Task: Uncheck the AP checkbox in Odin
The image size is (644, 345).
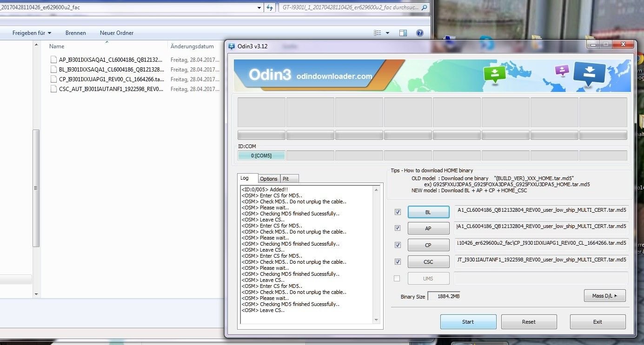Action: [398, 228]
